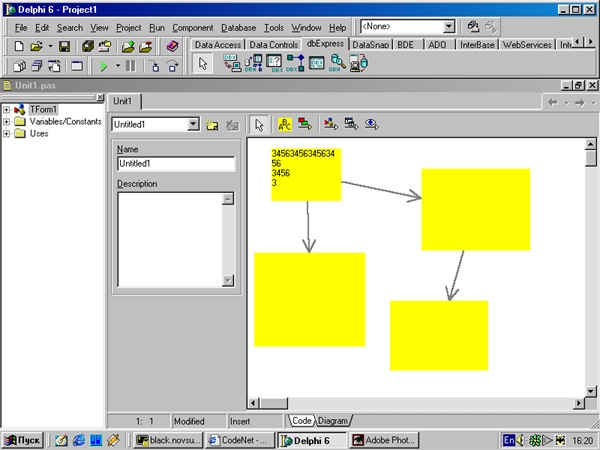Select the yellow comment block tool
The image size is (600, 450).
[284, 125]
